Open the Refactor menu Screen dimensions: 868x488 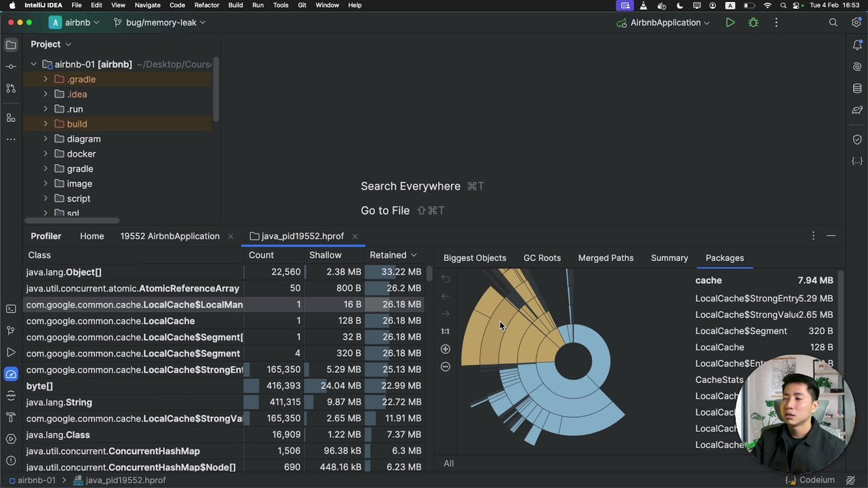click(x=207, y=5)
